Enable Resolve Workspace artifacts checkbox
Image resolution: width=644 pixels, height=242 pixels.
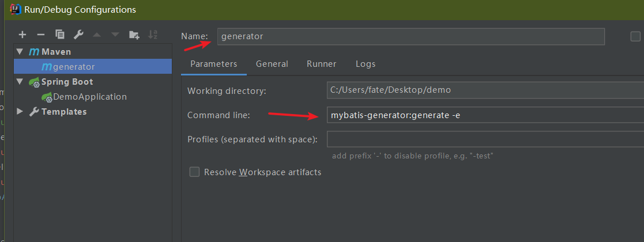pos(194,172)
